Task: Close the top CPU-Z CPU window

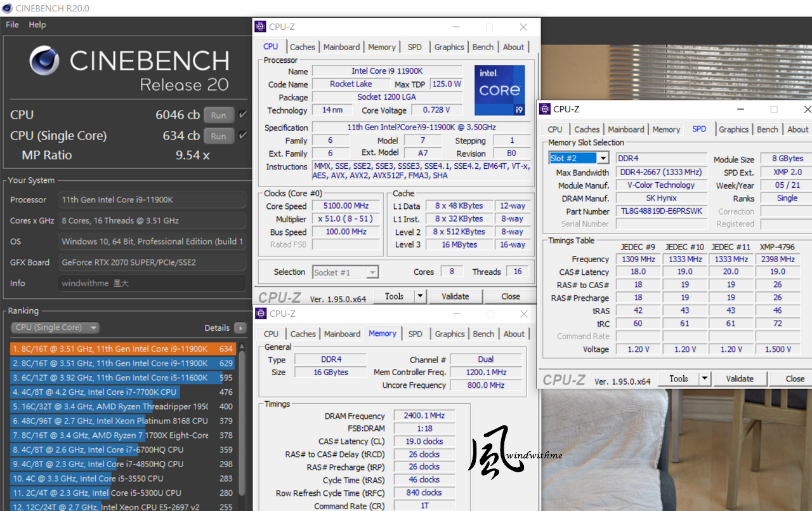Action: pyautogui.click(x=523, y=27)
